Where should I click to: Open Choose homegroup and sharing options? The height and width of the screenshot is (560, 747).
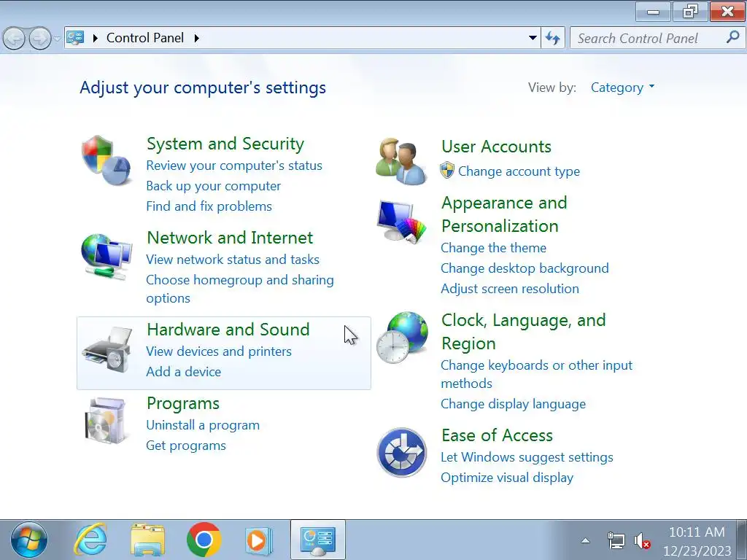[x=239, y=289]
